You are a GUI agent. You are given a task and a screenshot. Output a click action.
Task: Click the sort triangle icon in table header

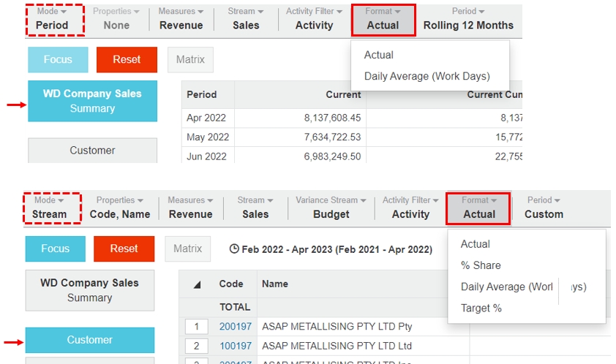tap(197, 285)
